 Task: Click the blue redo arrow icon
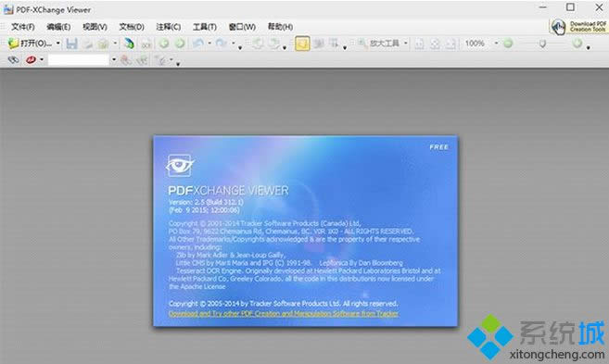pyautogui.click(x=222, y=44)
